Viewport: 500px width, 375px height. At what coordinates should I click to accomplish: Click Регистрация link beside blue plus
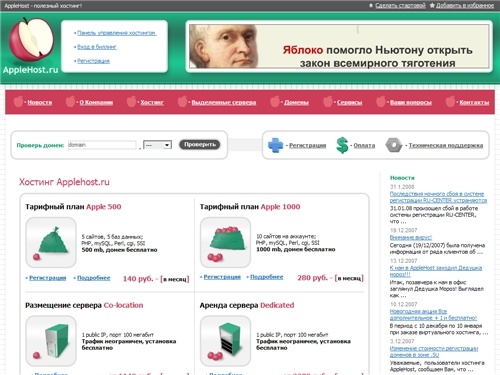(x=307, y=145)
